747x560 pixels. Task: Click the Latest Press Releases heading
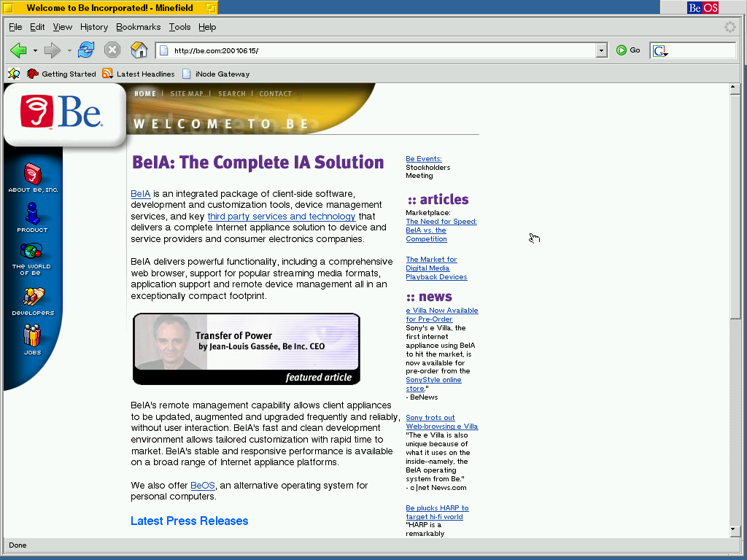[x=189, y=521]
